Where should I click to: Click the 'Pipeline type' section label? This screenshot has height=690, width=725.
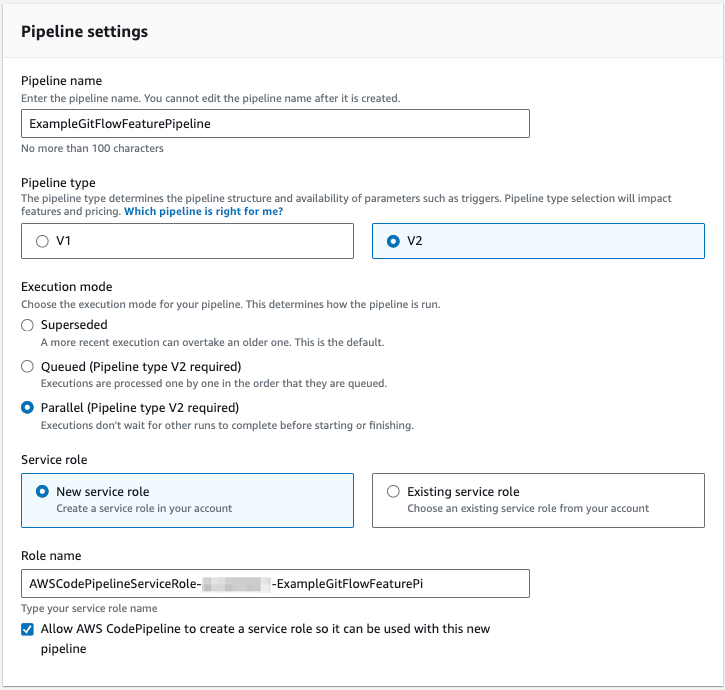pos(58,183)
